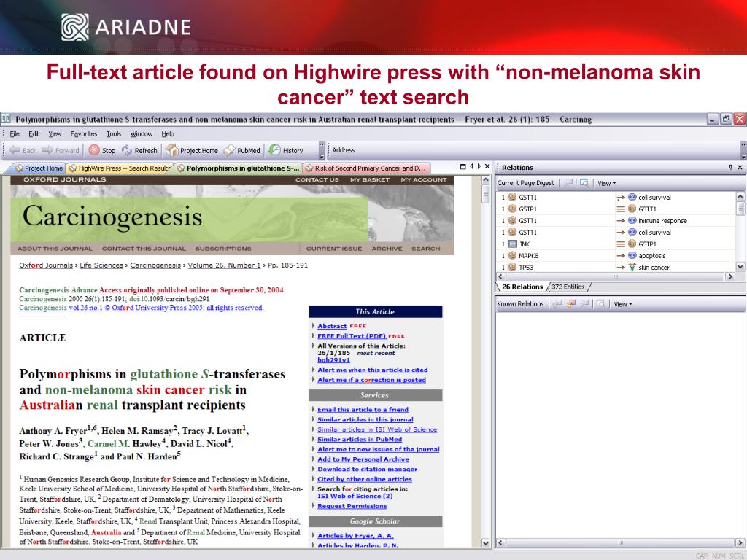Click relations list scrollbar down arrow

coord(740,267)
